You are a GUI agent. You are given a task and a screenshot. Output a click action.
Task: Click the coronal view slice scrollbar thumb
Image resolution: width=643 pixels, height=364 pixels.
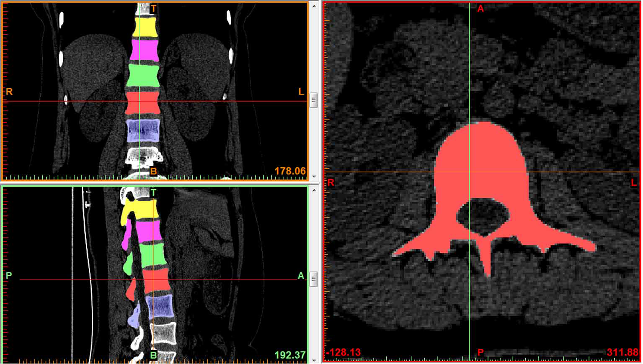click(x=314, y=100)
